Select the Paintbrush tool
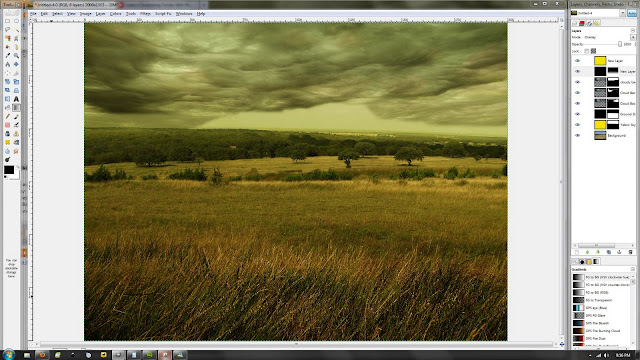Screen dimensions: 640x360 tap(16, 116)
